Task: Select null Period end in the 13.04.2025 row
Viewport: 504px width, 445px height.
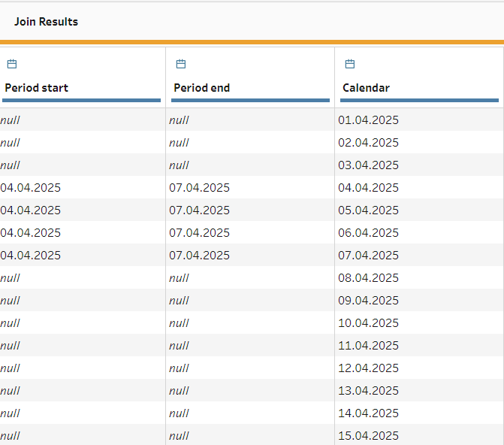Action: 179,391
